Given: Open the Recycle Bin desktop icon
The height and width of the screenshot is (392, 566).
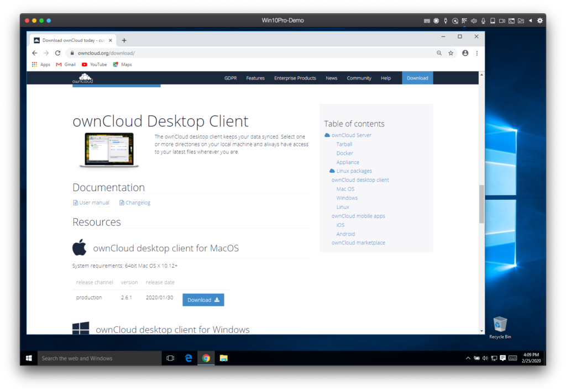Looking at the screenshot, I should [500, 328].
